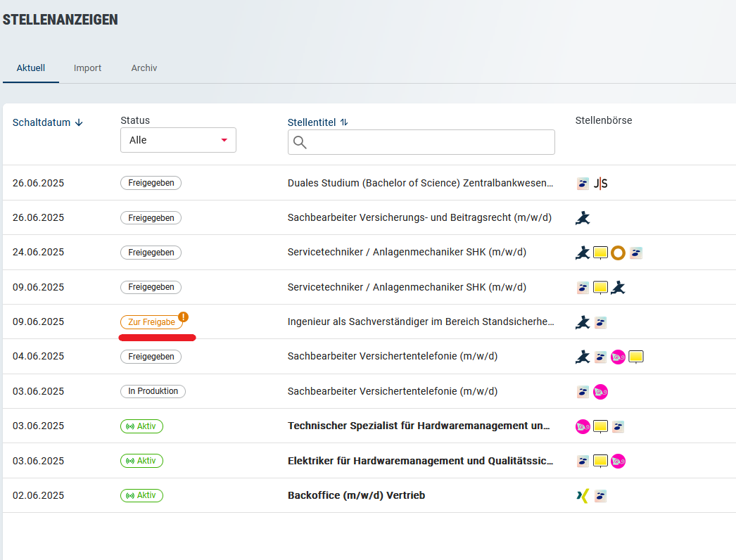
Task: Click the XING icon for Backoffice Vertrieb
Action: click(582, 495)
